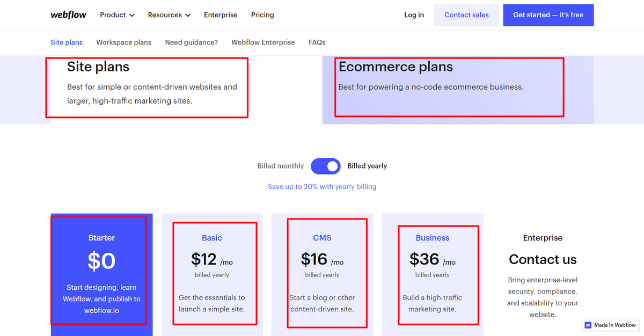The image size is (644, 336).
Task: Click Contact us under Enterprise plan
Action: click(543, 259)
